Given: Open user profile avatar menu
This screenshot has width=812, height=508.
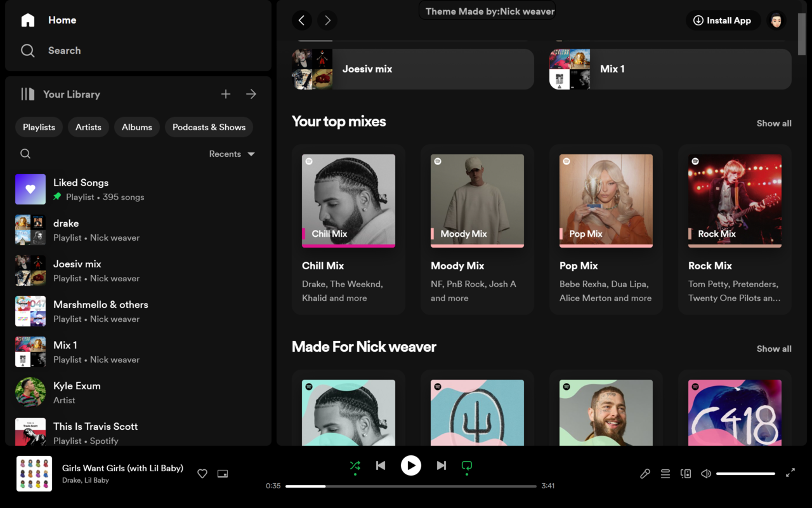Looking at the screenshot, I should 776,20.
